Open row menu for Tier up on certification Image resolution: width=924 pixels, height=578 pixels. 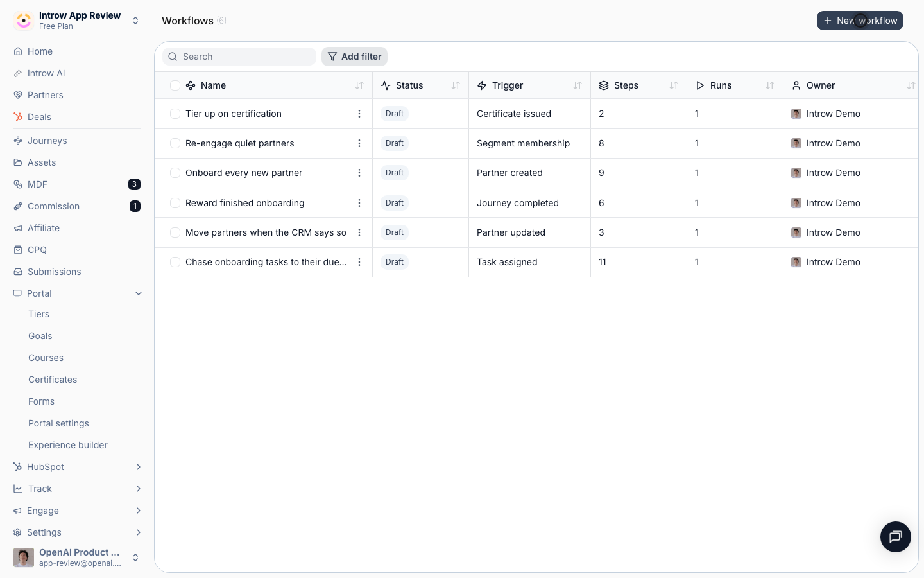point(359,114)
